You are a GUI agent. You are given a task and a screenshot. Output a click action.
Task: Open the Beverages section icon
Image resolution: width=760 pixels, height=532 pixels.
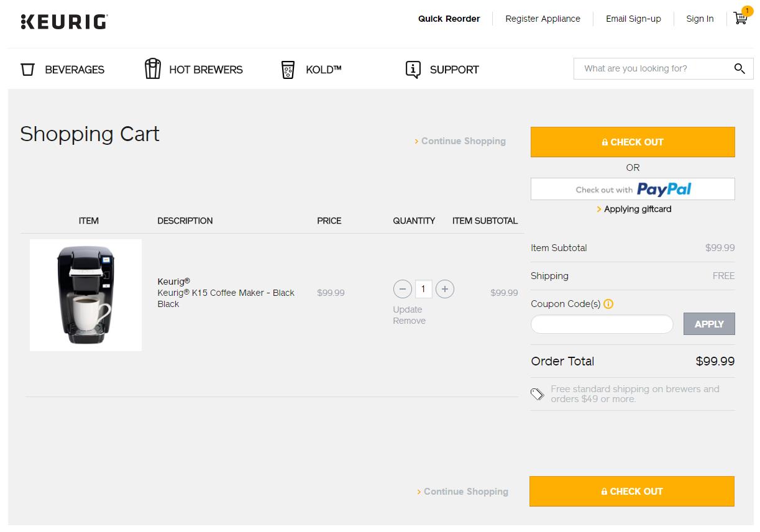[x=27, y=69]
